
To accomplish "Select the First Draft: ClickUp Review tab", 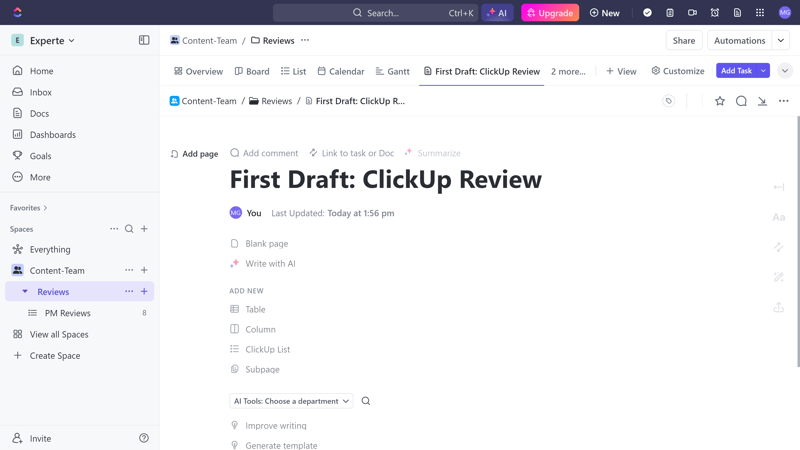I will [x=482, y=71].
